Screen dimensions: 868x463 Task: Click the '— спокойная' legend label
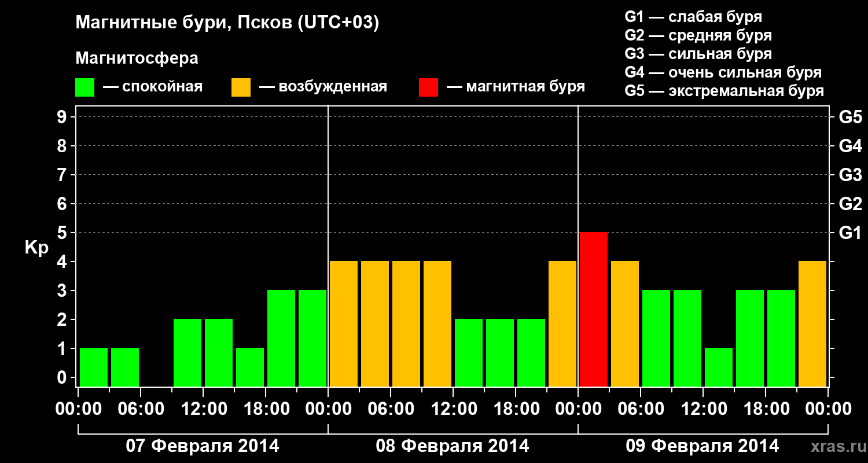pyautogui.click(x=153, y=87)
